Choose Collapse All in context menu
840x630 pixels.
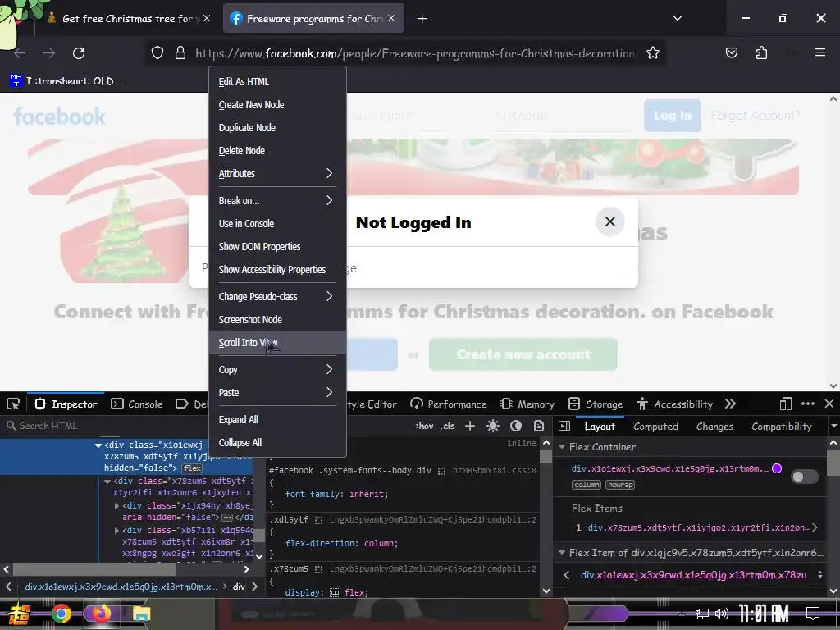pos(277,442)
